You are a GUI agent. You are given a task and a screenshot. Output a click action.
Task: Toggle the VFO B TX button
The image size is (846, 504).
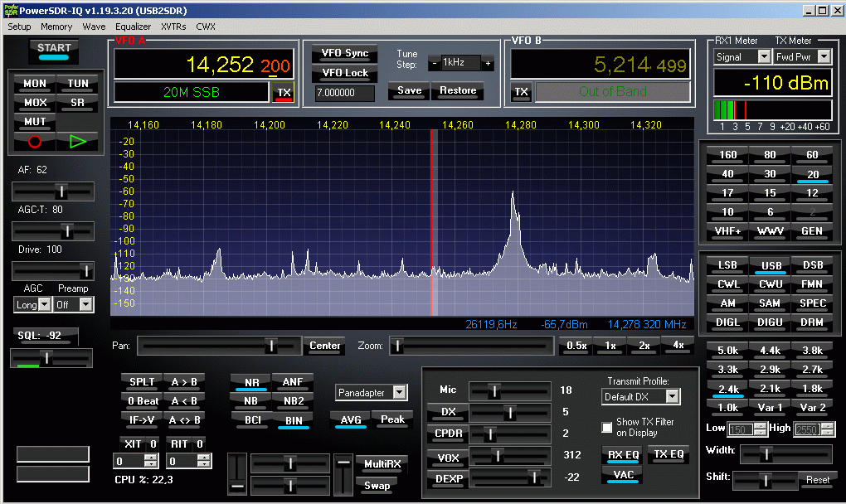521,92
